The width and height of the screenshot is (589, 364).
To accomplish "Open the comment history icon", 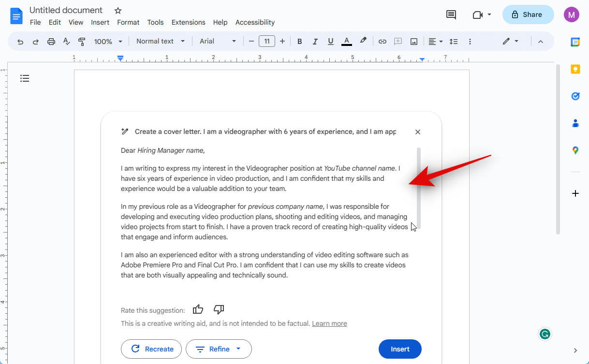I will click(451, 15).
